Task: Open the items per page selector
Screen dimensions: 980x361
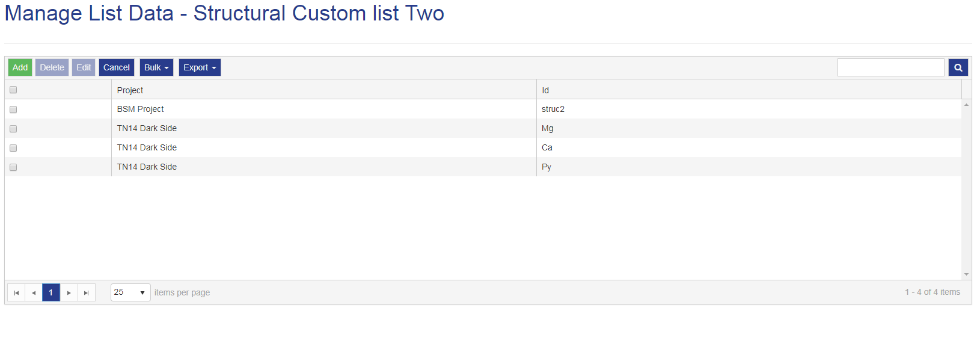Action: pos(130,292)
